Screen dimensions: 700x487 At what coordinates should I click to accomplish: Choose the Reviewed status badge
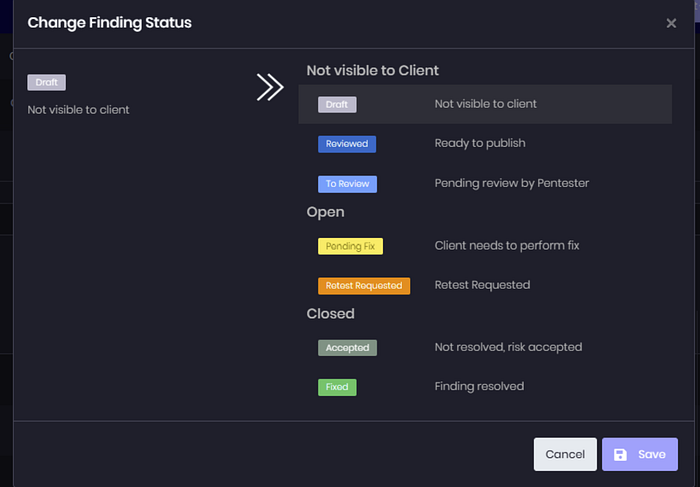pos(346,143)
